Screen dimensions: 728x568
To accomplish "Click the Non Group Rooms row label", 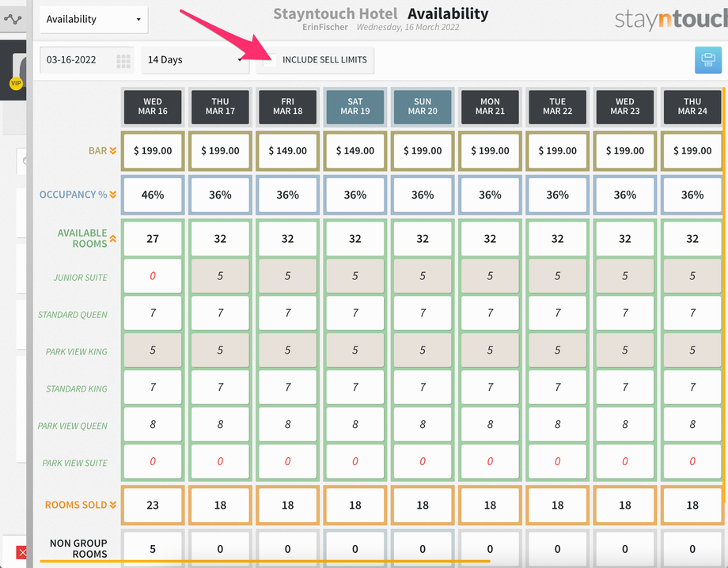I will tap(78, 548).
